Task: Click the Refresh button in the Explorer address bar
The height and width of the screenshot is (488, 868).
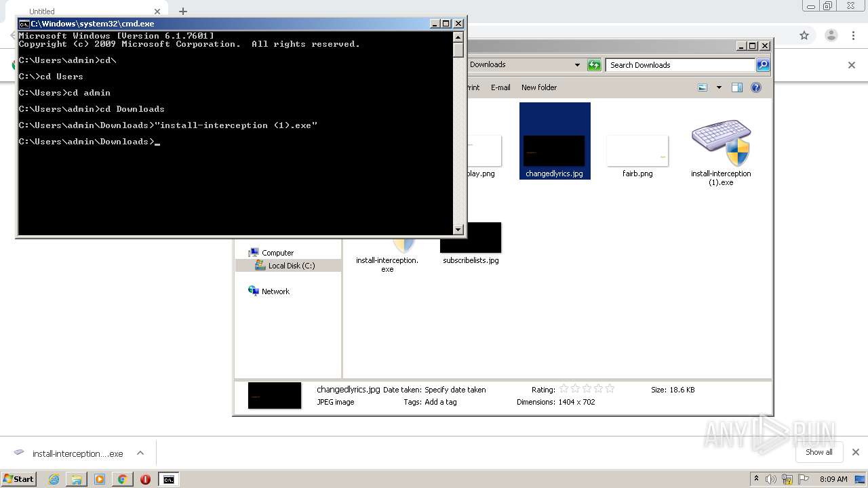Action: click(594, 65)
